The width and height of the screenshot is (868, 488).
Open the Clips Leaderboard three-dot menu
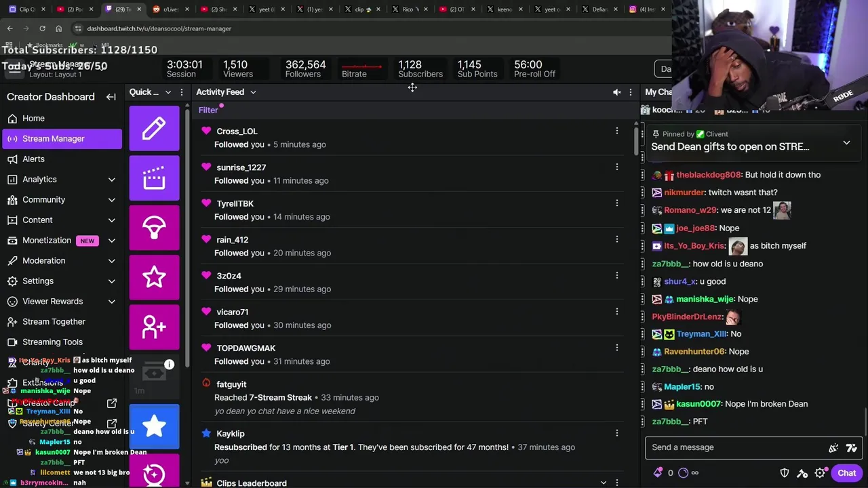pos(617,483)
